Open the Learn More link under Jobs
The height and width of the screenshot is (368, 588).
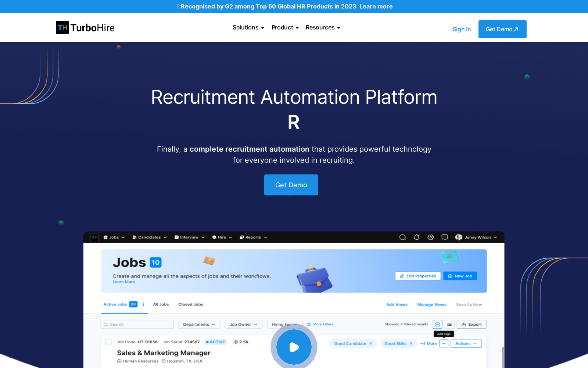[124, 282]
